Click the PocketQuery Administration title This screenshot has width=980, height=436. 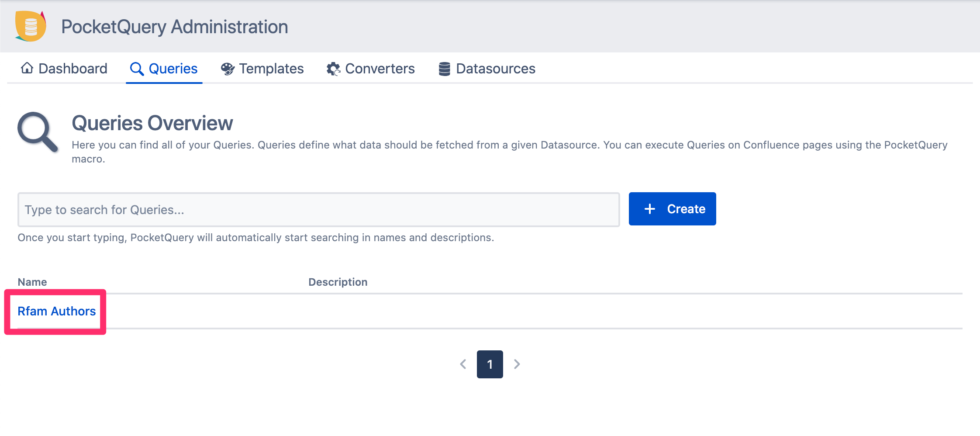click(x=175, y=27)
